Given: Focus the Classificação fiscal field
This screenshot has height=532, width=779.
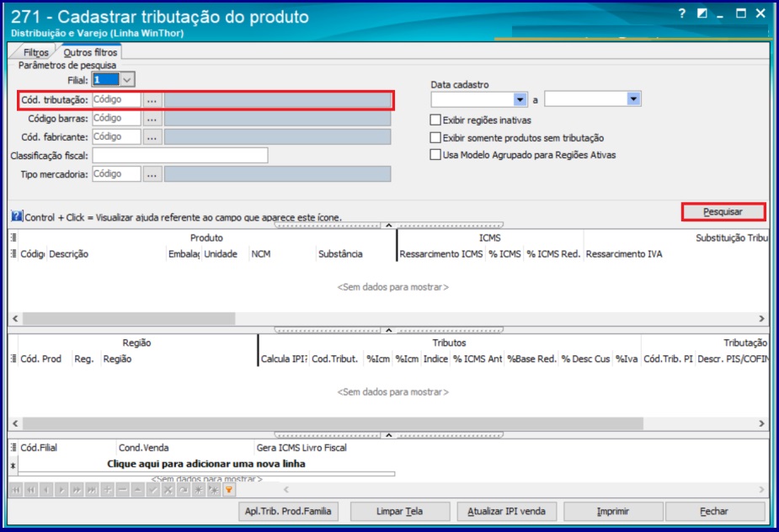Looking at the screenshot, I should 180,156.
